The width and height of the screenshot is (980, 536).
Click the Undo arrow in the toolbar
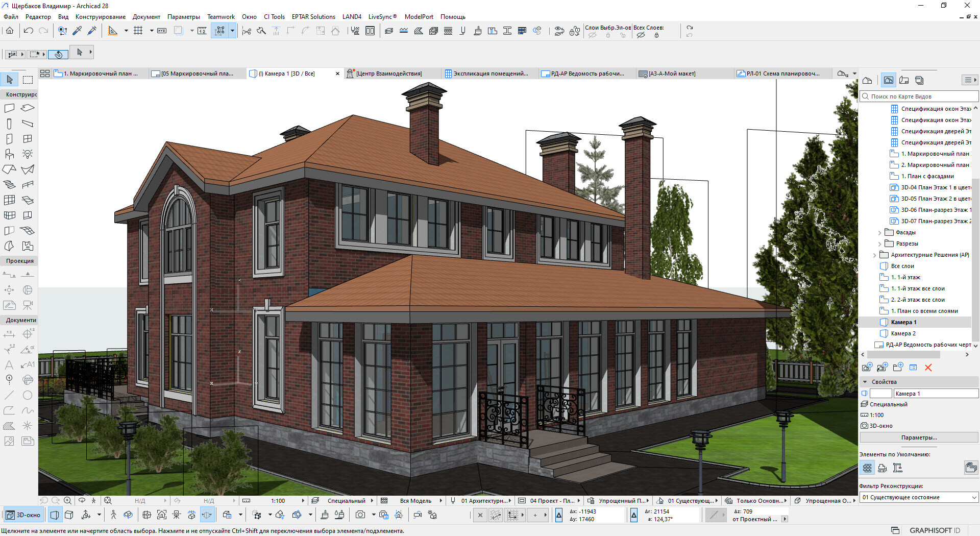[29, 31]
